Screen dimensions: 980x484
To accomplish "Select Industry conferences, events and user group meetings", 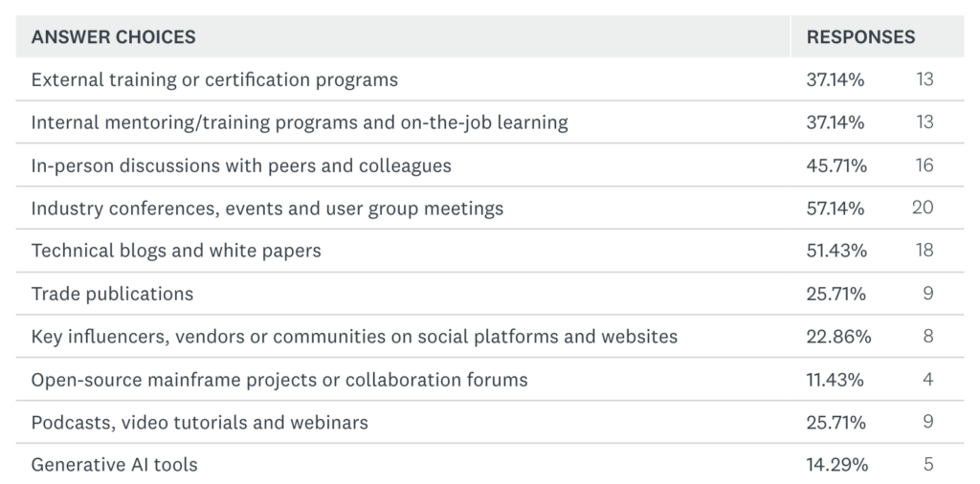I will 267,209.
